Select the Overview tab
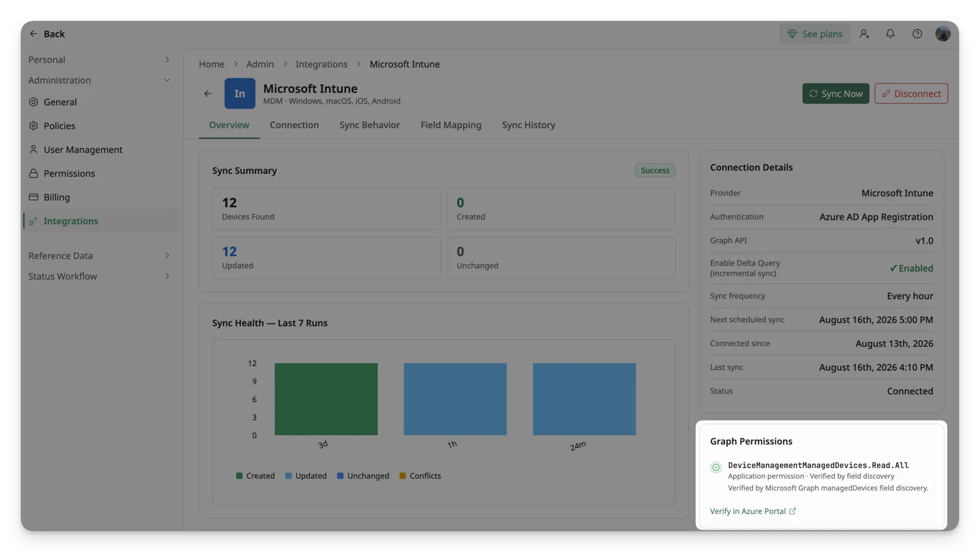The width and height of the screenshot is (980, 552). coord(229,125)
